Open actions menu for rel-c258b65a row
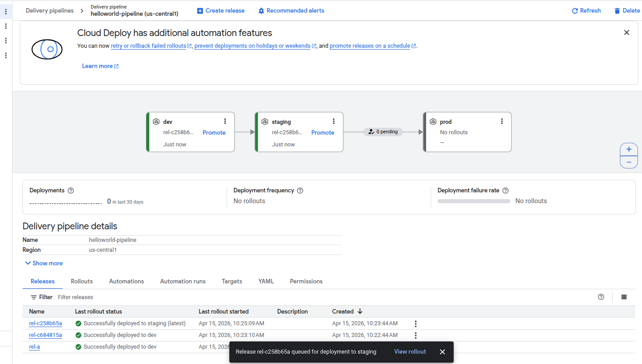 416,323
